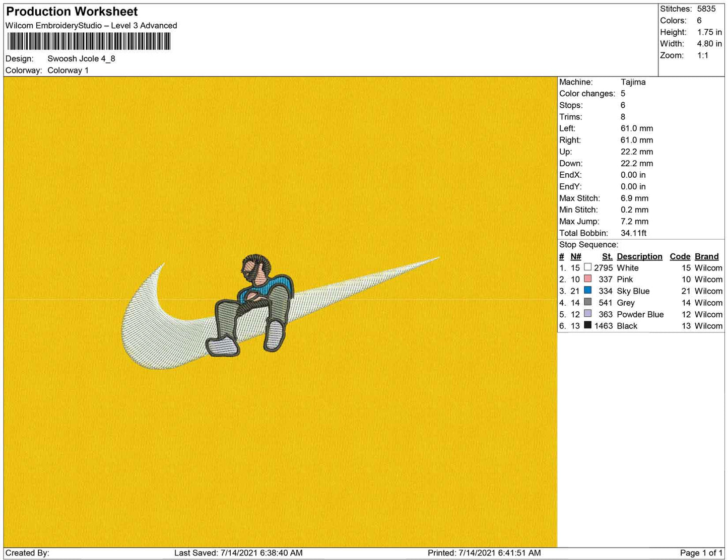The height and width of the screenshot is (560, 728).
Task: Click the Stops value "6"
Action: (x=623, y=105)
